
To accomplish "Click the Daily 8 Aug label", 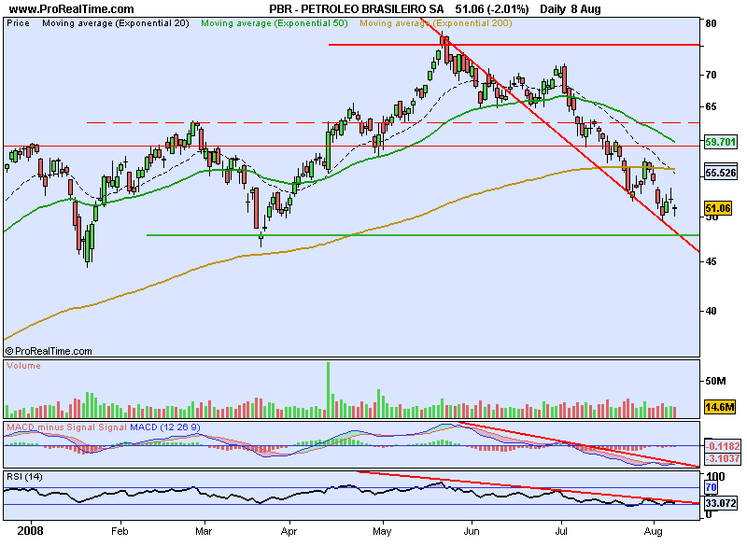I will (x=571, y=9).
